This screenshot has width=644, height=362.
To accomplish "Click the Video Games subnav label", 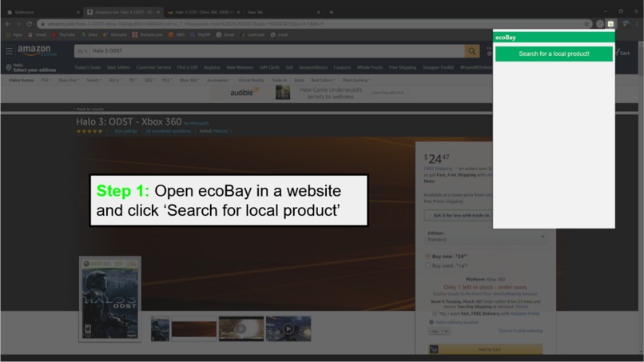I will pyautogui.click(x=22, y=80).
